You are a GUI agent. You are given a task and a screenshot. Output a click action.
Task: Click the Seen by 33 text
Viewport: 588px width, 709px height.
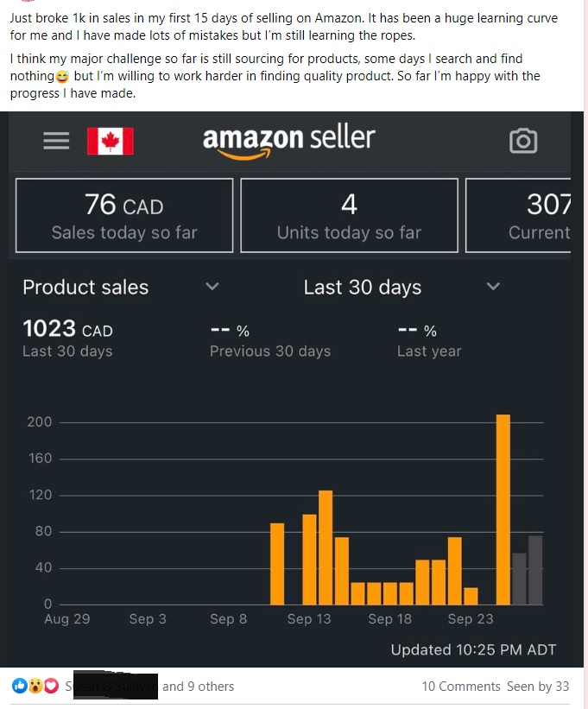pyautogui.click(x=538, y=687)
